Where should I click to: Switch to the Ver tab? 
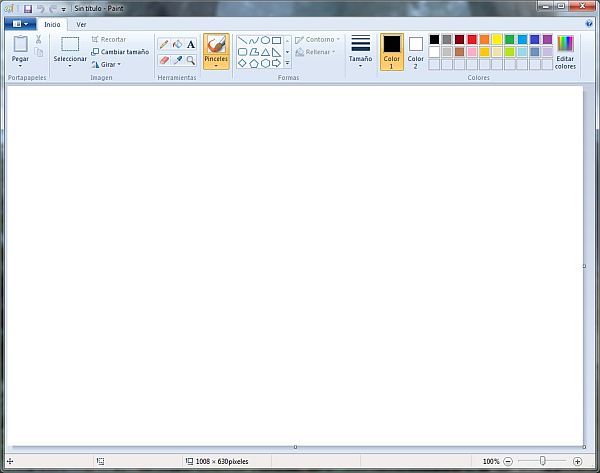click(x=81, y=24)
